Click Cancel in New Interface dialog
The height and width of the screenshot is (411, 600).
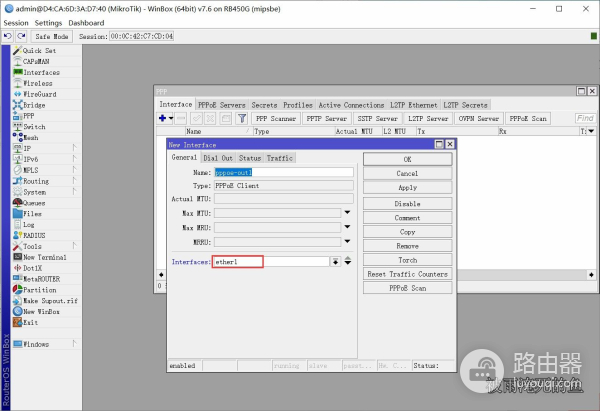408,173
